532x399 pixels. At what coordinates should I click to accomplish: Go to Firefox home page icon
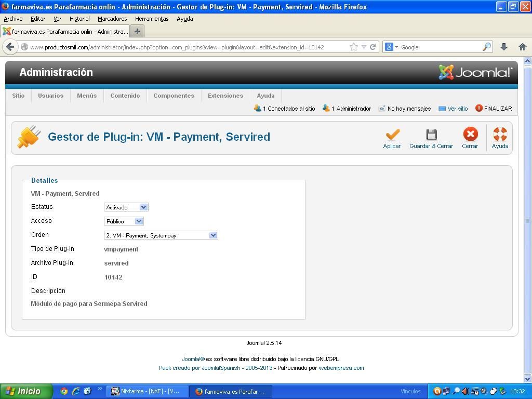pos(523,47)
